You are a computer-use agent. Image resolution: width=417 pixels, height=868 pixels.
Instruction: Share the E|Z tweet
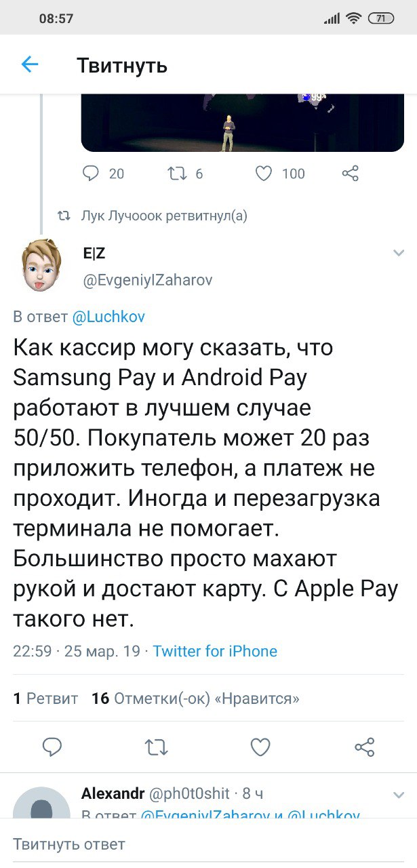pyautogui.click(x=365, y=747)
